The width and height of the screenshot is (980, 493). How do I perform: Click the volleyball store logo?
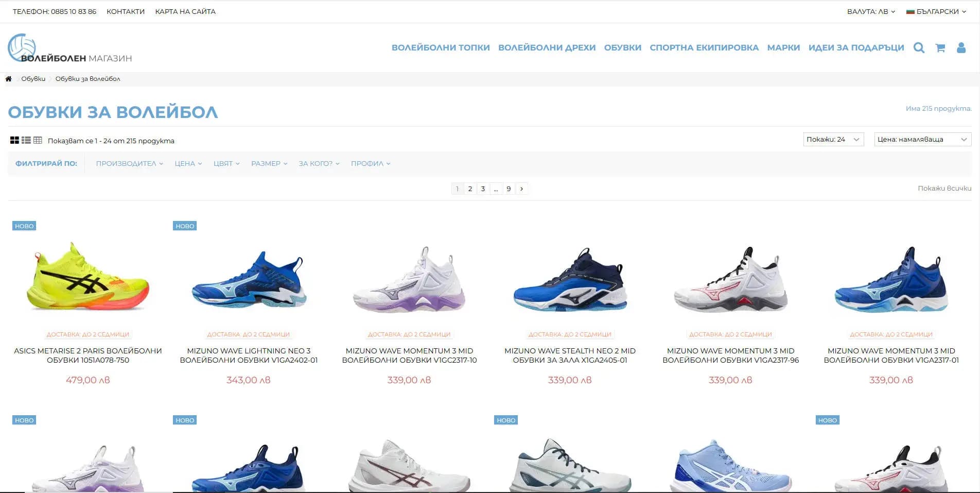tap(70, 48)
